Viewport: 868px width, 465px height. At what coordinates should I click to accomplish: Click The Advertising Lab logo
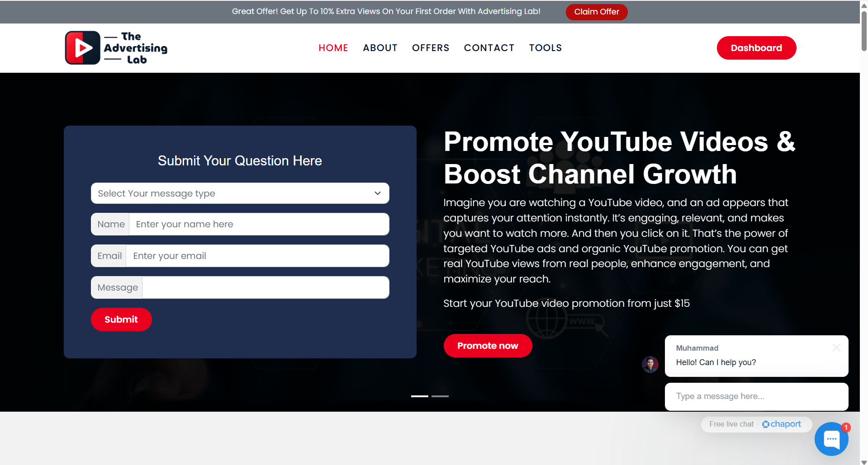tap(116, 48)
